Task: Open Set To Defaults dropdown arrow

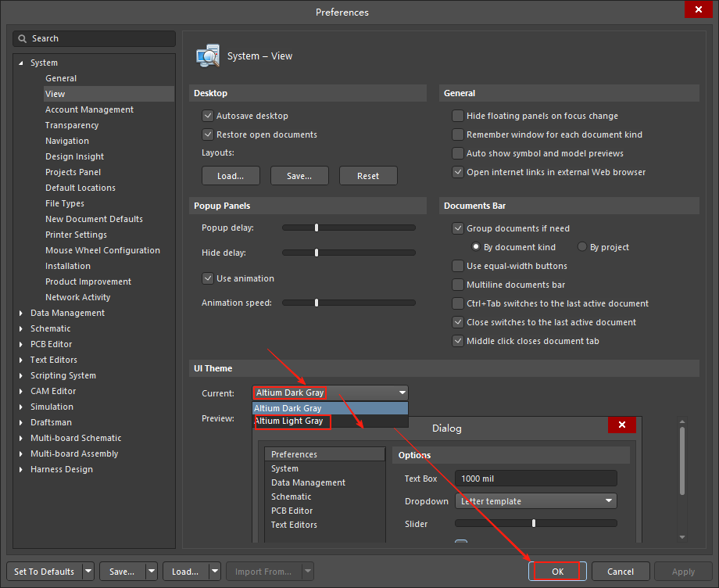Action: pyautogui.click(x=88, y=572)
